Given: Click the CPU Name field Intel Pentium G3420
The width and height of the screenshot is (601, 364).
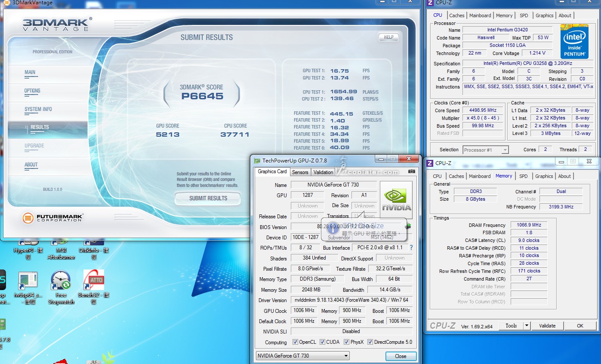Looking at the screenshot, I should 508,30.
